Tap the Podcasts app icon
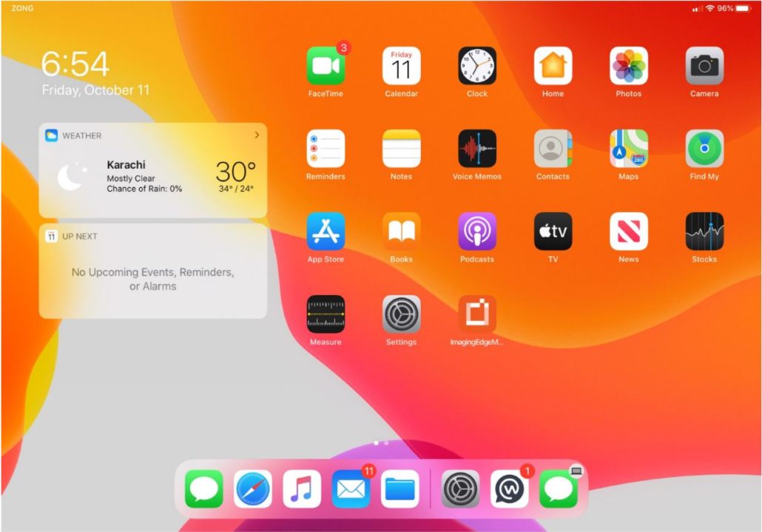The height and width of the screenshot is (532, 762). tap(477, 232)
